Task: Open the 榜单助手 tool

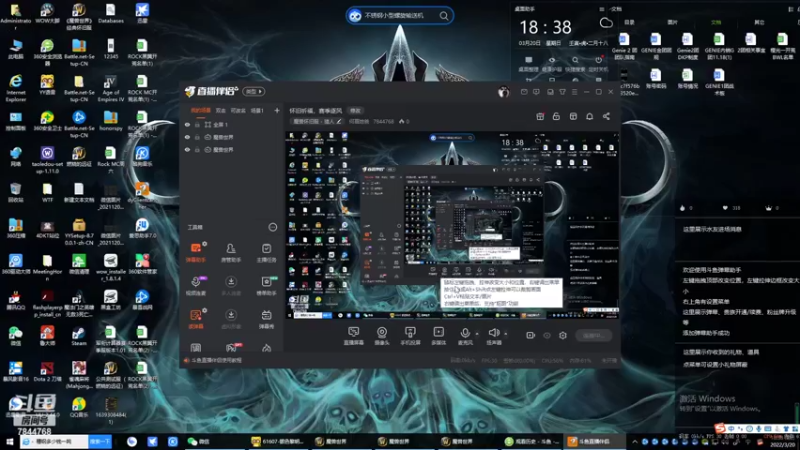Action: [266, 286]
